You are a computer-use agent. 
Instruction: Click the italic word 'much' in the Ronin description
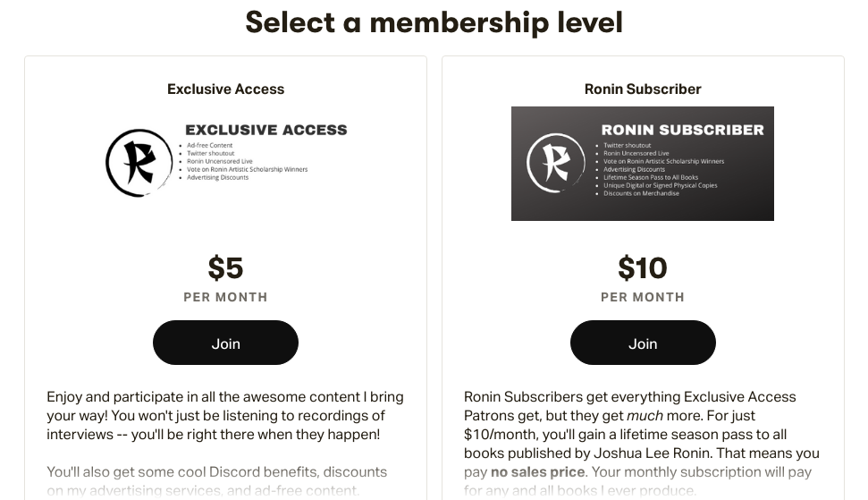(644, 415)
